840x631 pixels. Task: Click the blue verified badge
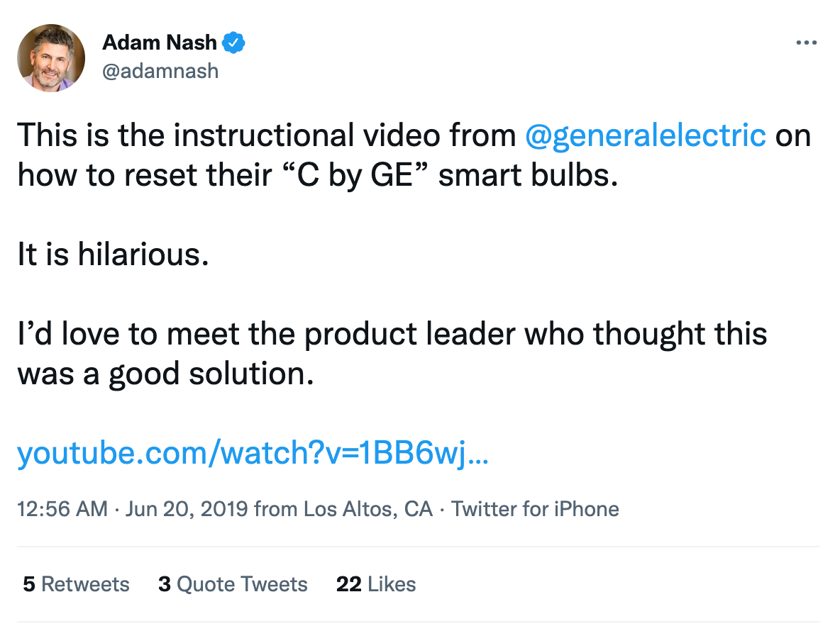(234, 43)
